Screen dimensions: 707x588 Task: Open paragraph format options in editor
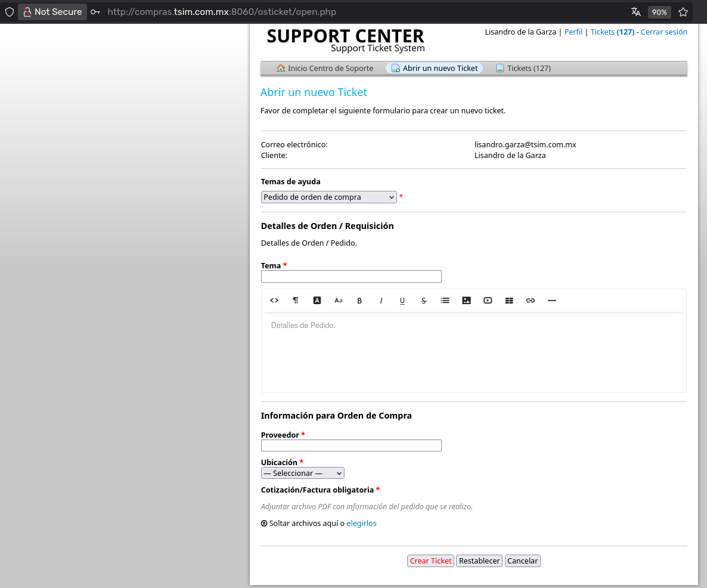click(296, 301)
